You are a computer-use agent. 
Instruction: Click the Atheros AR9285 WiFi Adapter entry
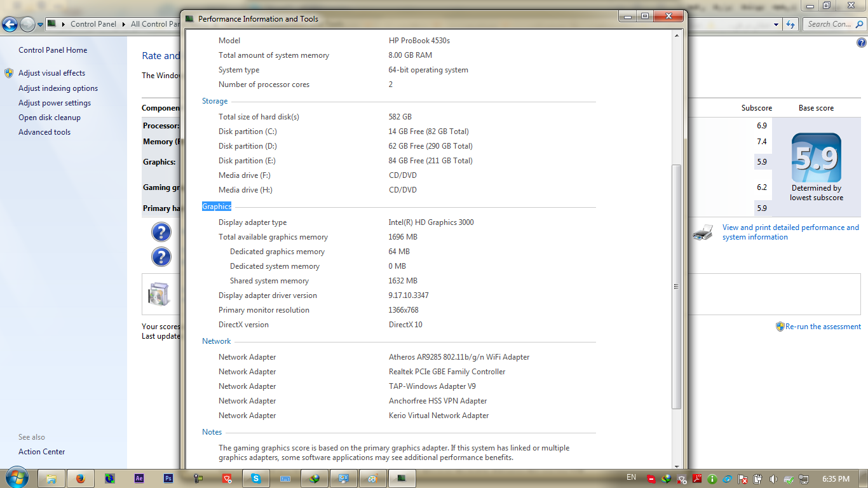click(x=459, y=357)
